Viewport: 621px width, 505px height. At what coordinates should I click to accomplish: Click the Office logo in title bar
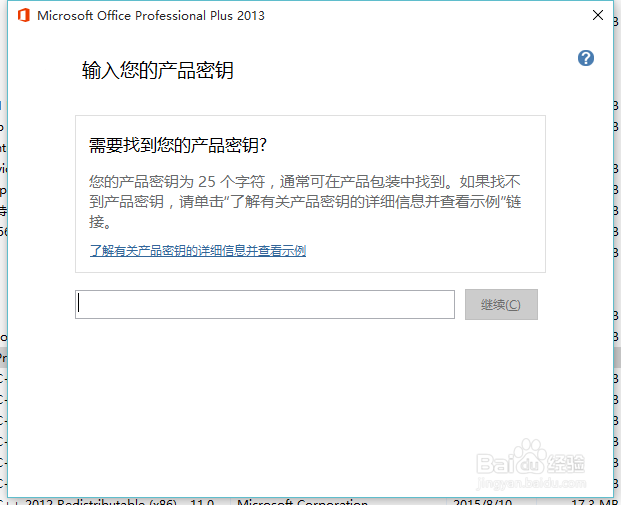click(24, 15)
